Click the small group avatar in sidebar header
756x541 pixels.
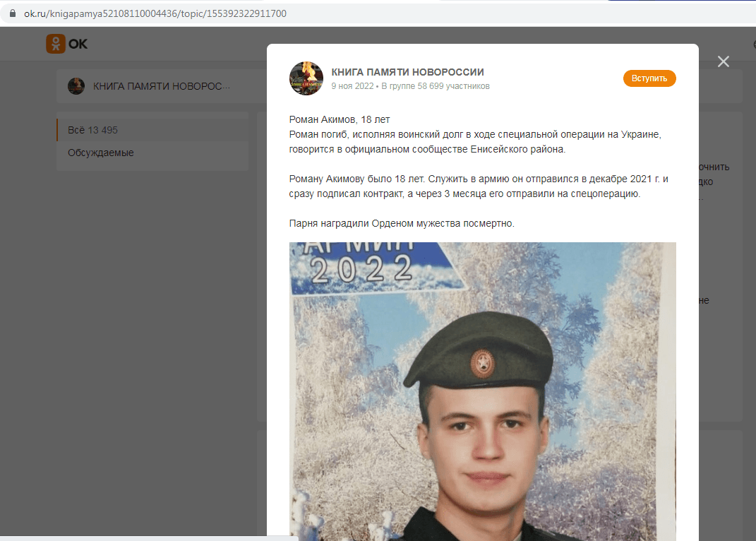tap(76, 86)
